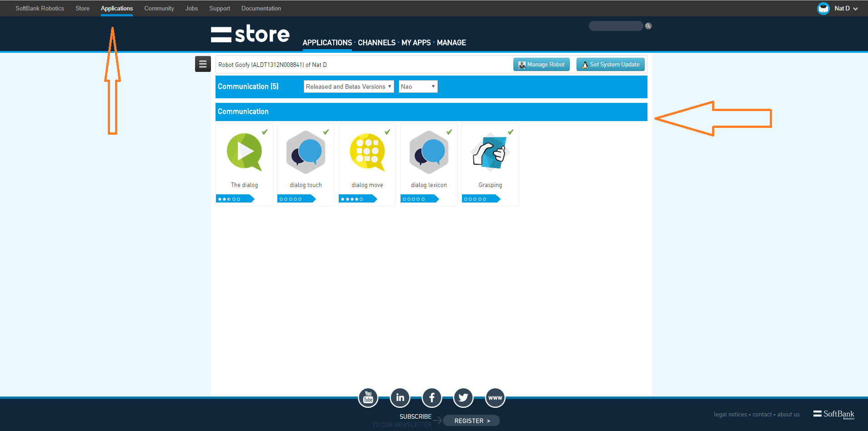Open The dialog app icon
Viewport: 868px width, 431px height.
click(245, 152)
